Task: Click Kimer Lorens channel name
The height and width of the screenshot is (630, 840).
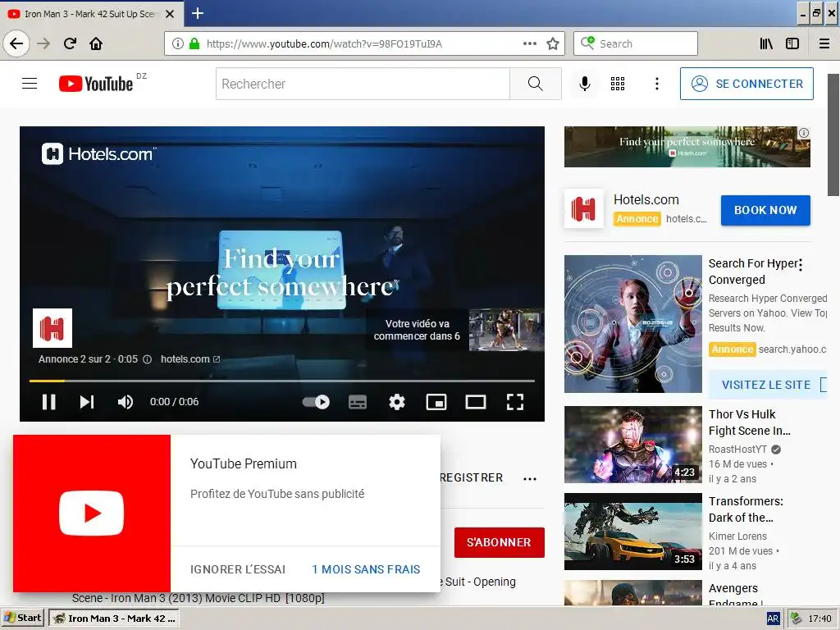Action: click(x=737, y=536)
